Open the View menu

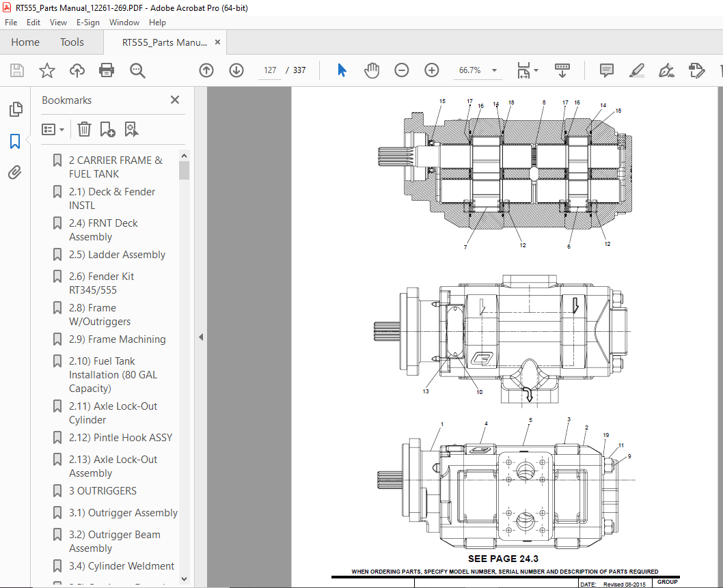[x=58, y=23]
